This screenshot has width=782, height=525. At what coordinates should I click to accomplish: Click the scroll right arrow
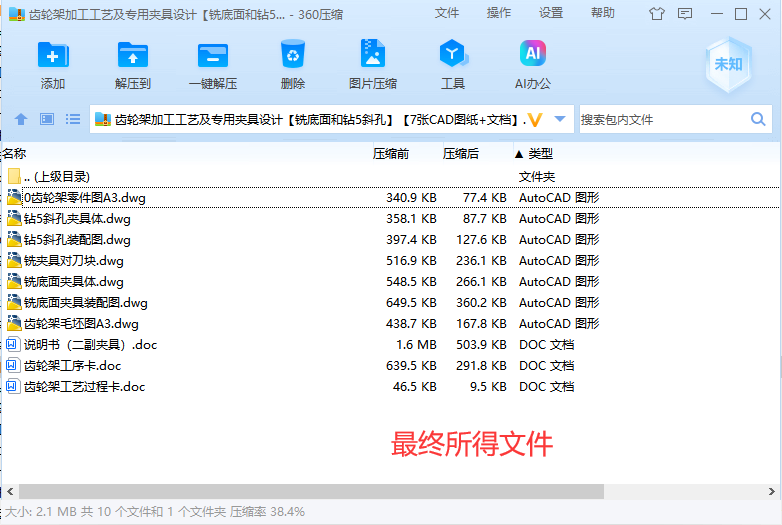772,491
